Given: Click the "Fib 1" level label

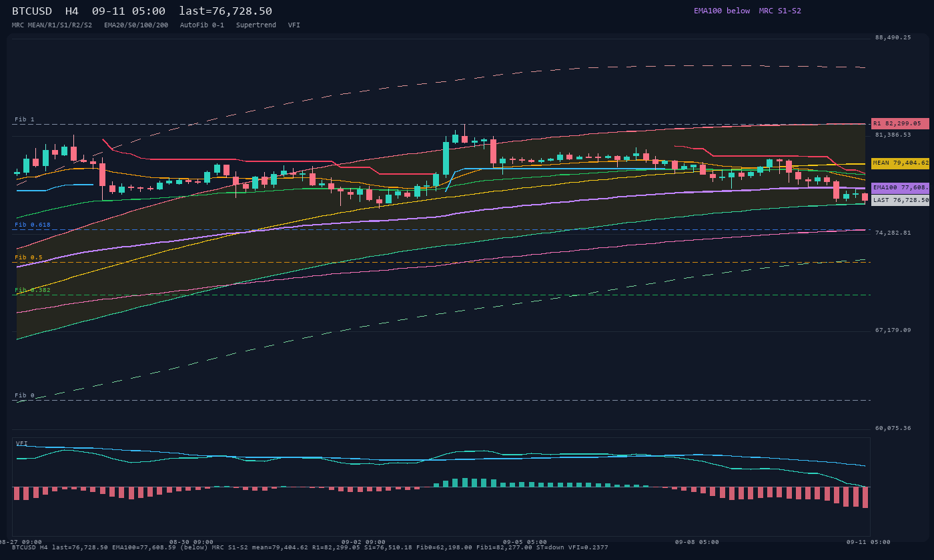Looking at the screenshot, I should (x=25, y=119).
